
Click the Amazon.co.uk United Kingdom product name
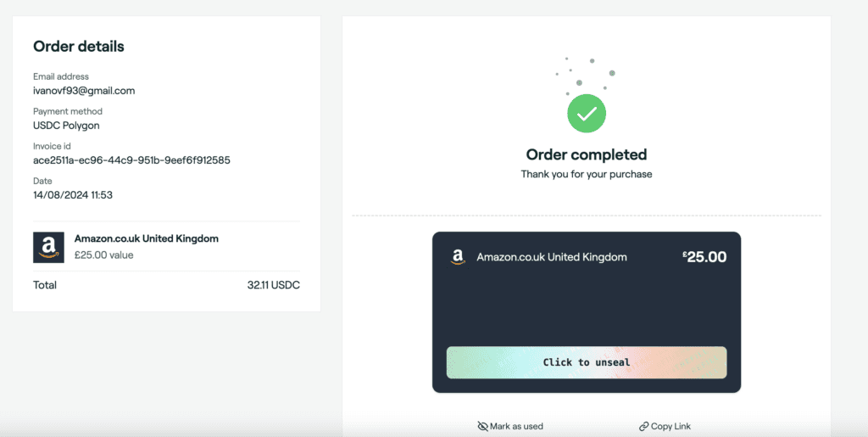pos(147,238)
